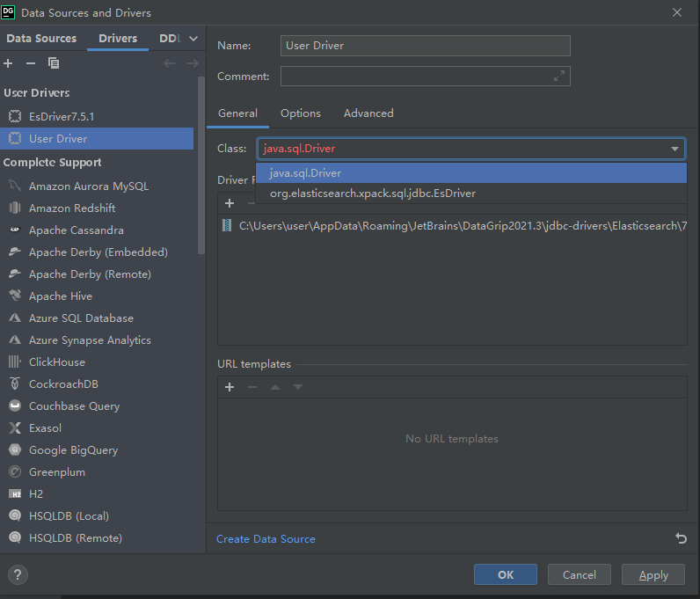Go forward with right arrow
The height and width of the screenshot is (599, 700).
point(193,63)
